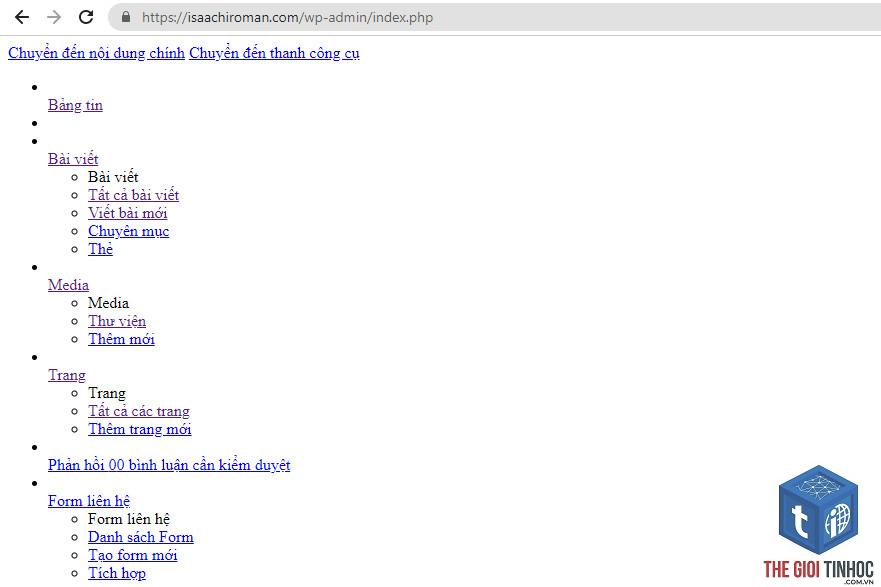Click the browser back arrow

22,17
